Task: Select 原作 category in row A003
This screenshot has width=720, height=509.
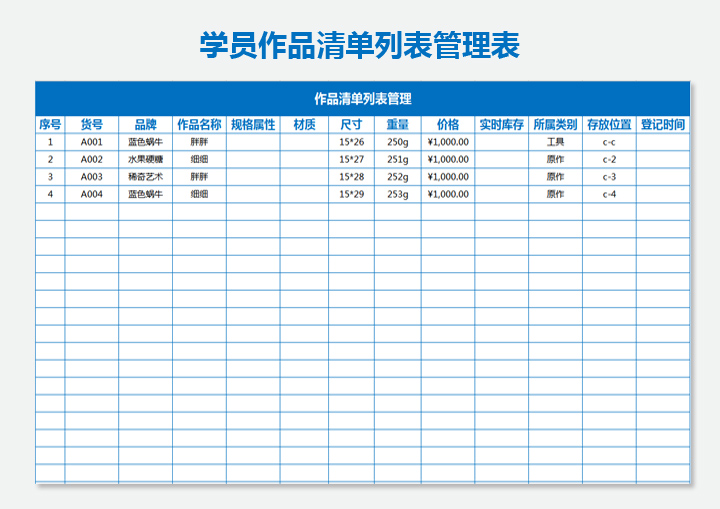Action: point(555,177)
